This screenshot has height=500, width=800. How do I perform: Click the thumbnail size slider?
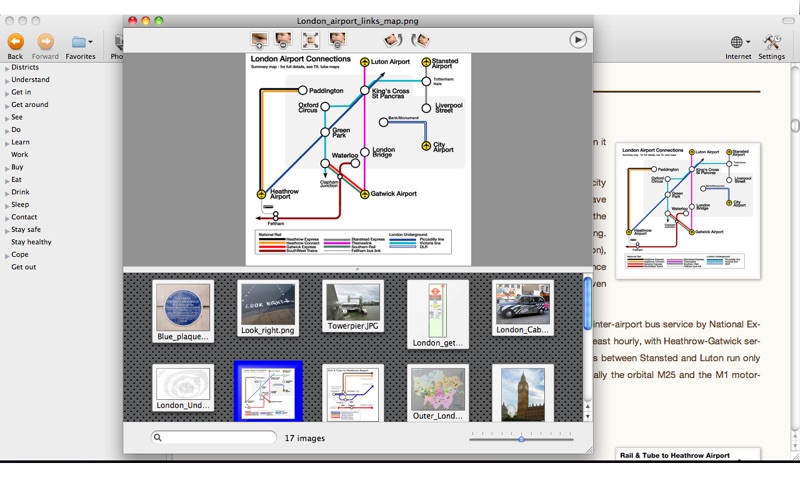[521, 438]
